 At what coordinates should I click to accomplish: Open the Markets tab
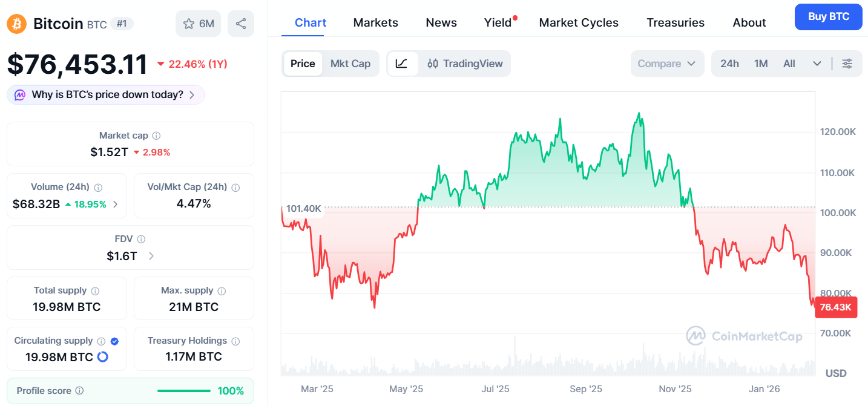375,23
